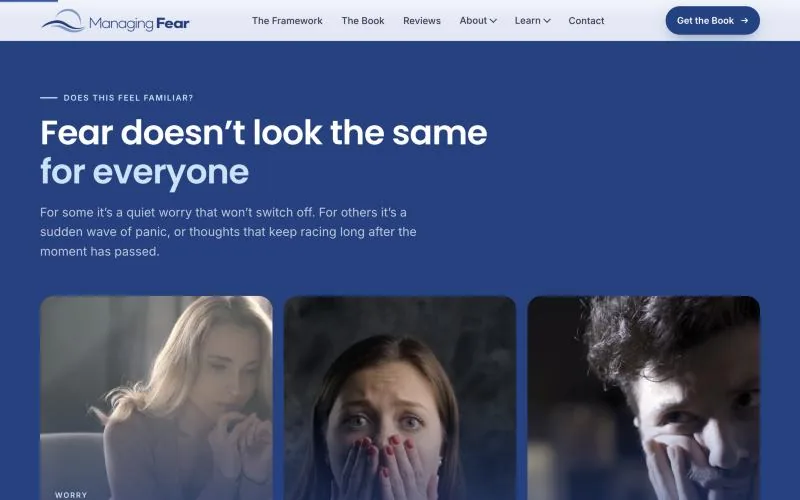Go to The Book page
Image resolution: width=800 pixels, height=500 pixels.
tap(363, 21)
